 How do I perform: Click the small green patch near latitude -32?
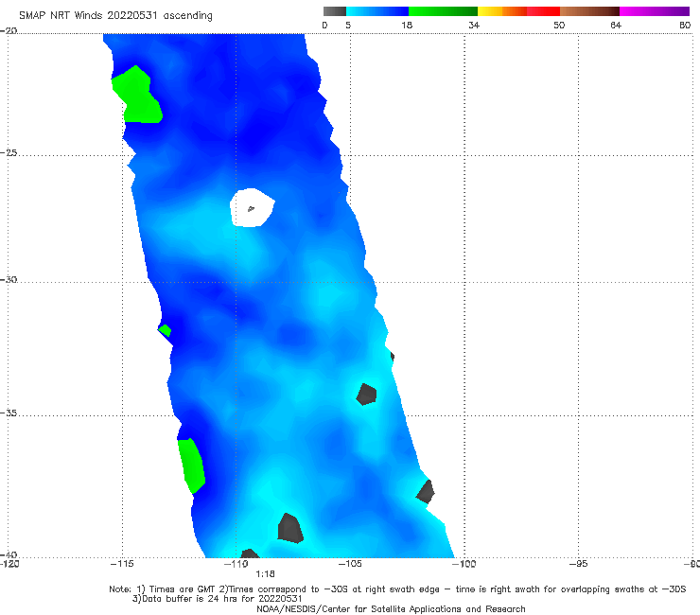165,330
